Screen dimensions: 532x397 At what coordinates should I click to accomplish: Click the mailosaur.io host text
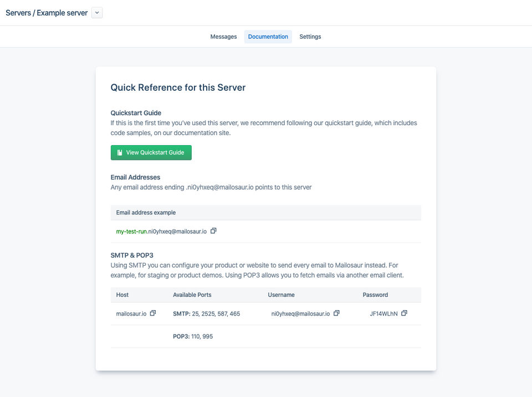pos(131,313)
